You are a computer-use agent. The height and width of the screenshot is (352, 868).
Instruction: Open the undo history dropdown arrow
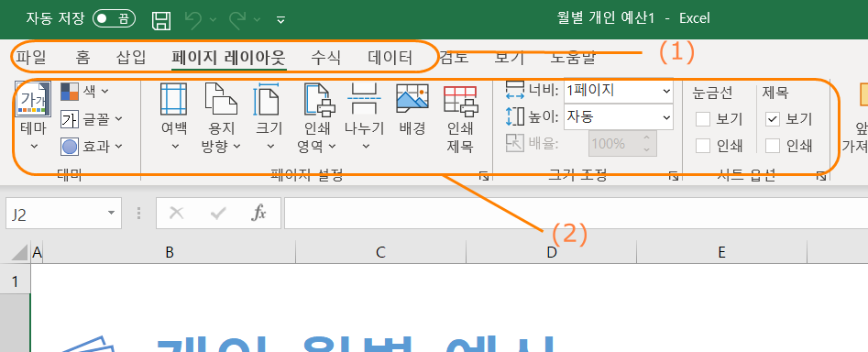click(214, 20)
